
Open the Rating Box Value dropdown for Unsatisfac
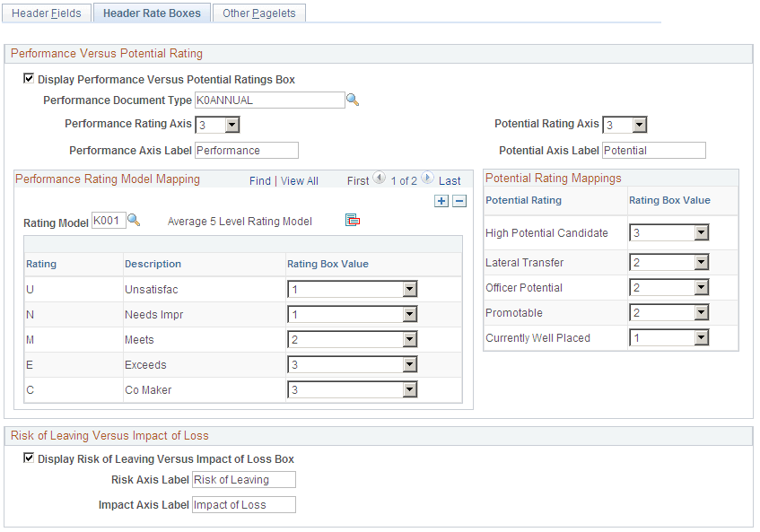410,289
